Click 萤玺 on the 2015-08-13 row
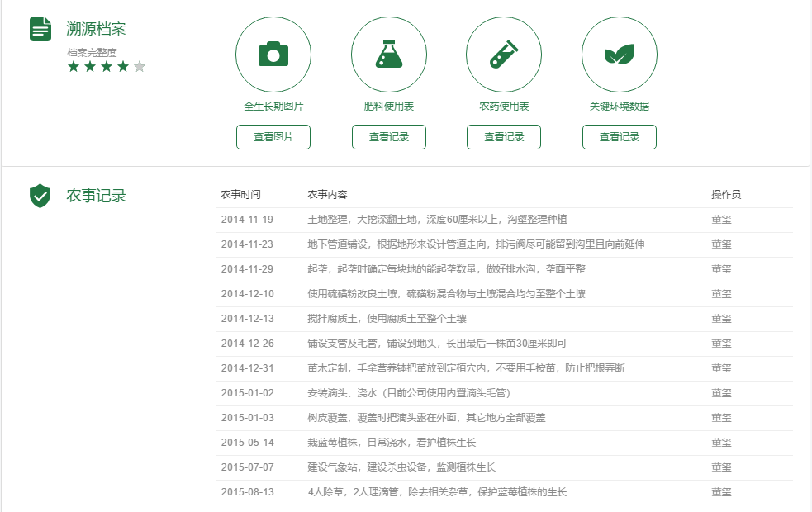The image size is (812, 512). (x=720, y=492)
